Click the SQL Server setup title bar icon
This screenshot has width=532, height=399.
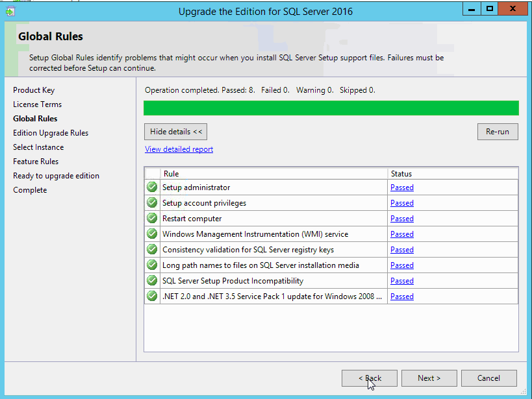[10, 11]
